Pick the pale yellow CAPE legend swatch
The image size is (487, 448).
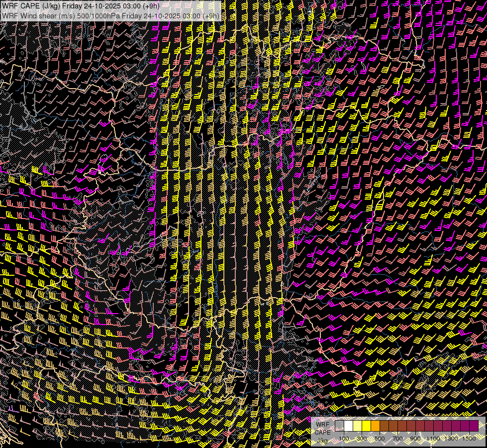click(x=358, y=426)
